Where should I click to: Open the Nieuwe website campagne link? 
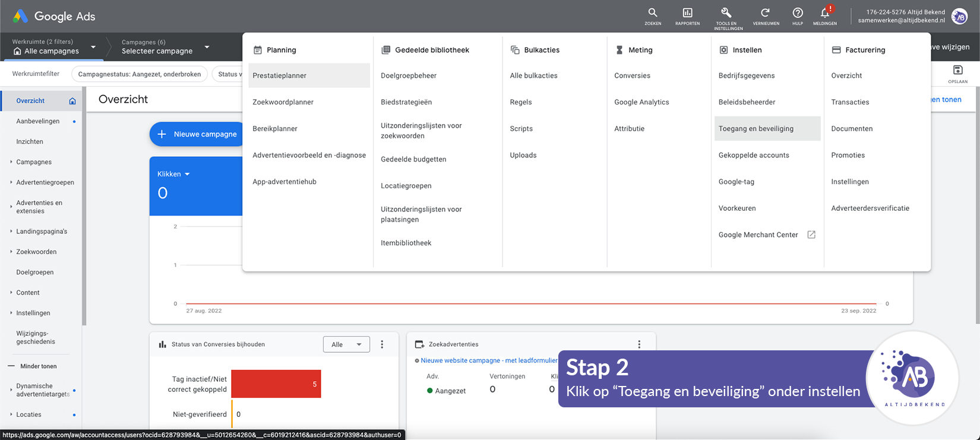coord(488,360)
